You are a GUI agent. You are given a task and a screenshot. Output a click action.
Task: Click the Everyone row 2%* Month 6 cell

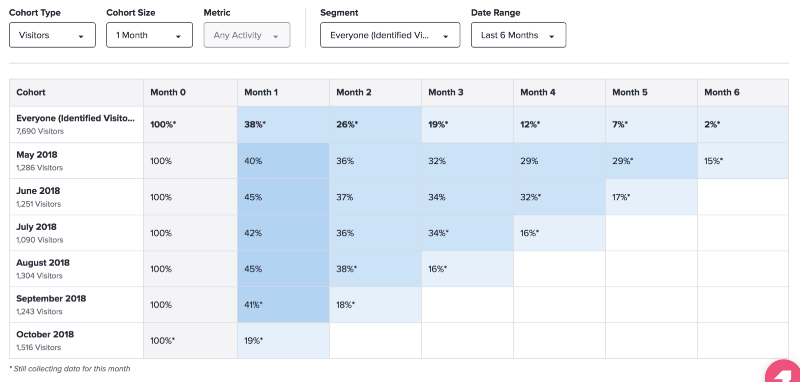click(x=743, y=124)
